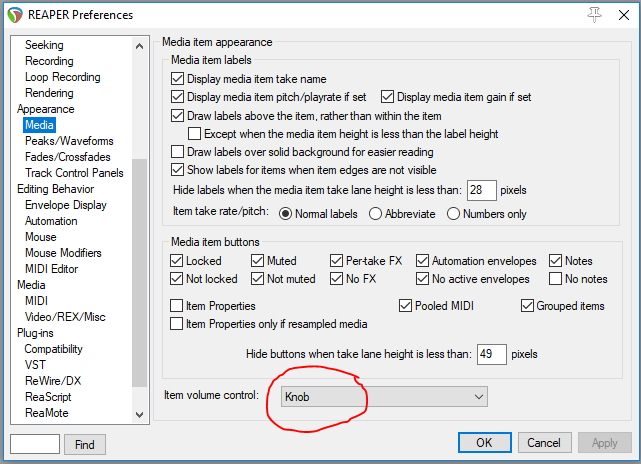
Task: Open the Seeking preferences page
Action: [x=44, y=45]
